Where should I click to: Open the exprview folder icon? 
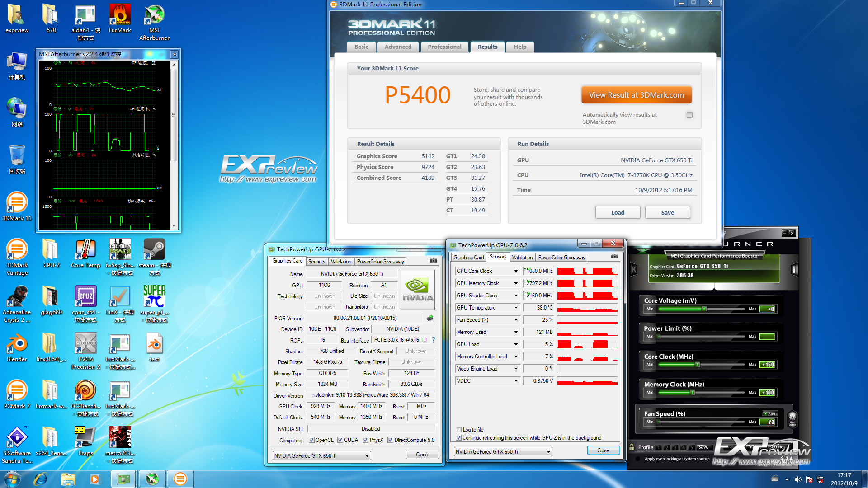click(x=17, y=19)
